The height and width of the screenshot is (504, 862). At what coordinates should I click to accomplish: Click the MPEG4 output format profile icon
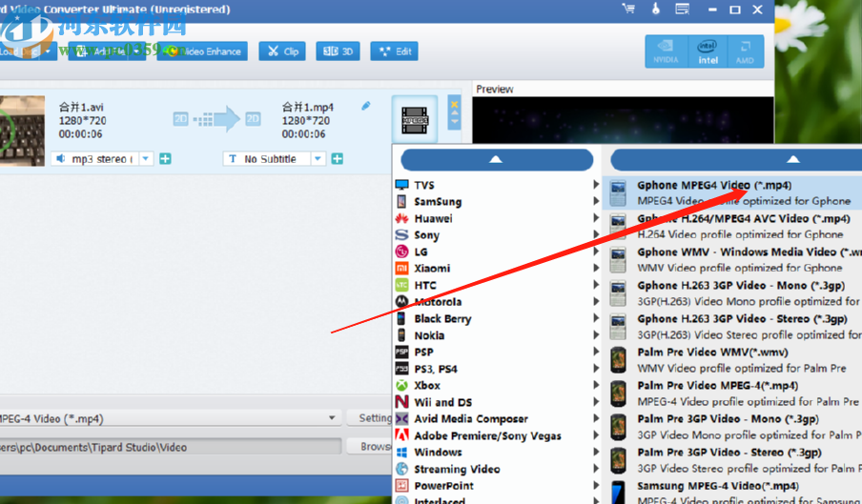point(415,120)
